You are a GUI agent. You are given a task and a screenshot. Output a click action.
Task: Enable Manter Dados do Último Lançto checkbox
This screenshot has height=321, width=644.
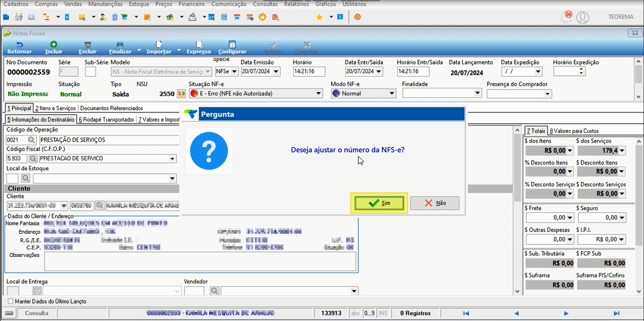coord(10,301)
